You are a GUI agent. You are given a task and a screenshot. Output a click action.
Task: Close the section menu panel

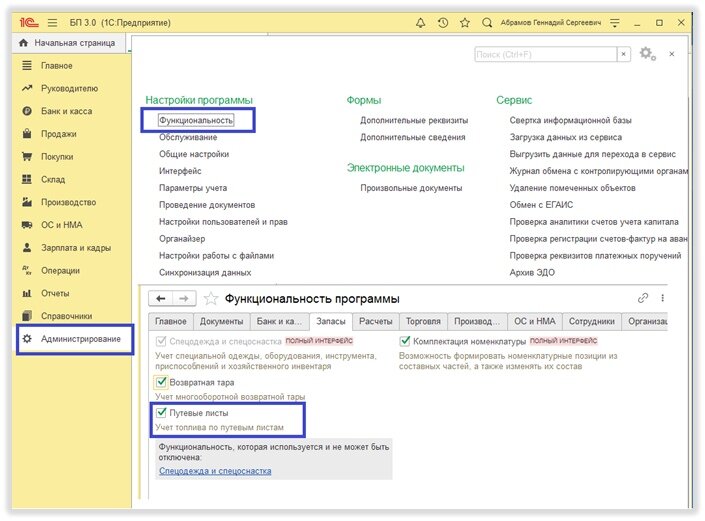[672, 54]
